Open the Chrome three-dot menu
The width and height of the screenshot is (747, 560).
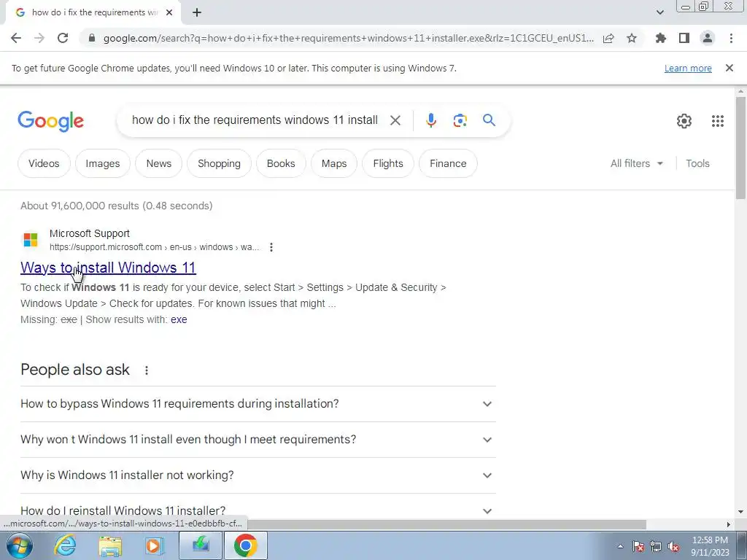click(731, 38)
